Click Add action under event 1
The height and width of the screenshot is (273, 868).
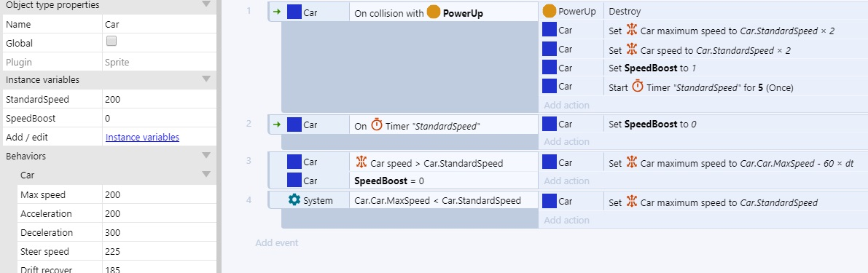click(x=566, y=105)
